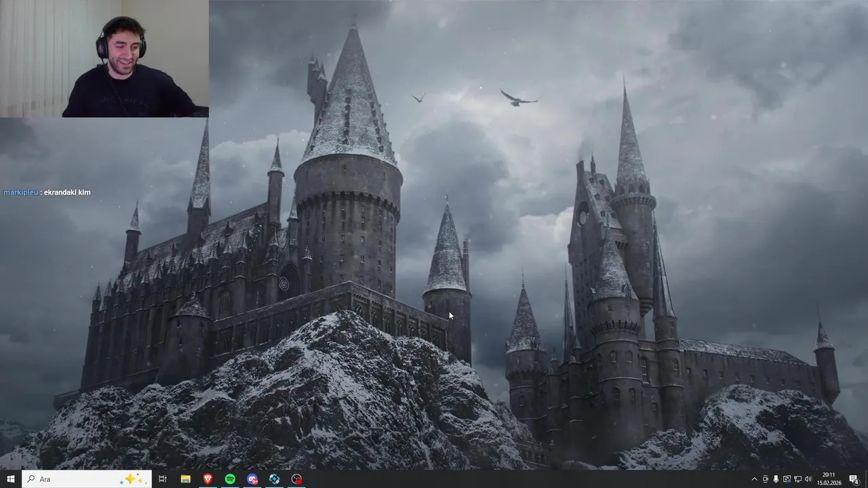Open the blue diamond app in taskbar

[275, 479]
